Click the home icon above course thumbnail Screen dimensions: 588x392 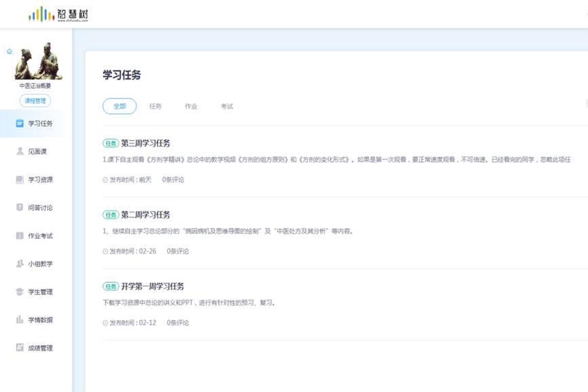[x=9, y=52]
